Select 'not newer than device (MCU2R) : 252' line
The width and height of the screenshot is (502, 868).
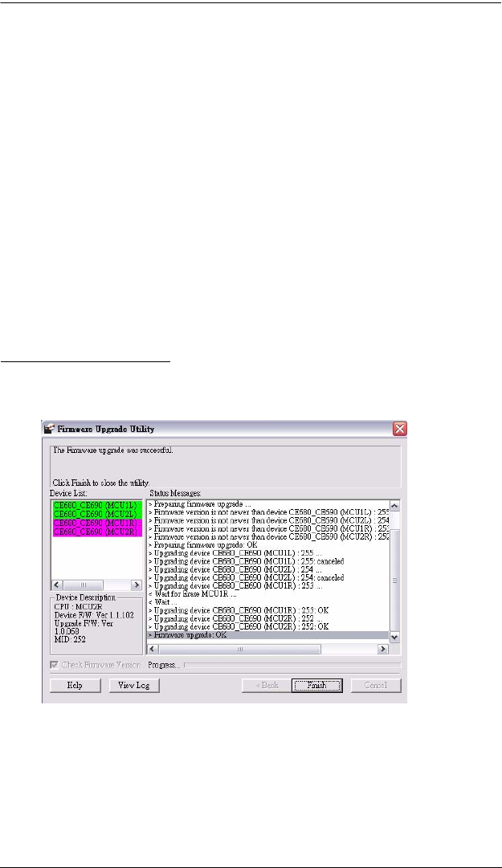(268, 537)
